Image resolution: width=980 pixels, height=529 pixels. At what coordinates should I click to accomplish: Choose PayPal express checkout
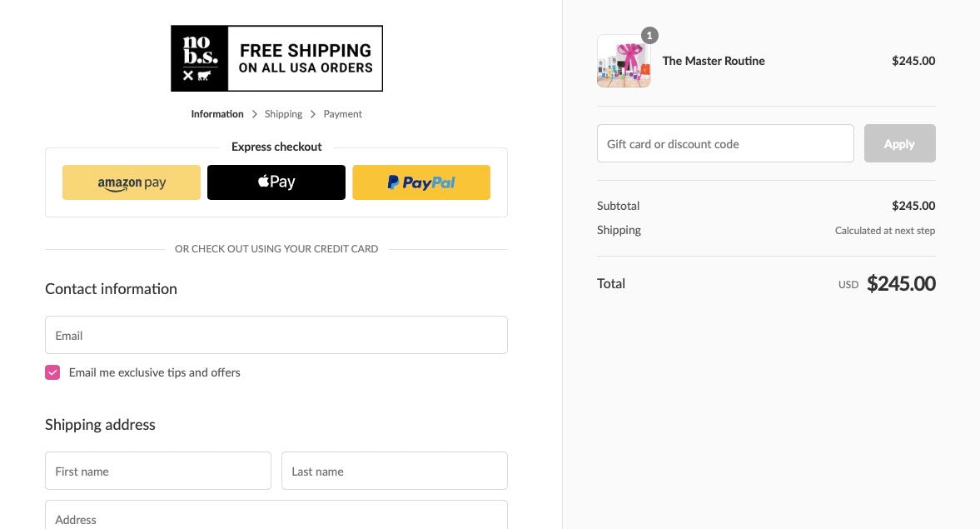click(421, 182)
